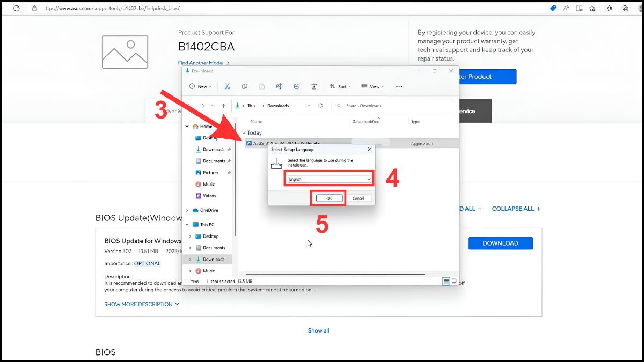This screenshot has height=362, width=644.
Task: Expand SHOW MORE DESCRIPTION on the page
Action: (142, 304)
